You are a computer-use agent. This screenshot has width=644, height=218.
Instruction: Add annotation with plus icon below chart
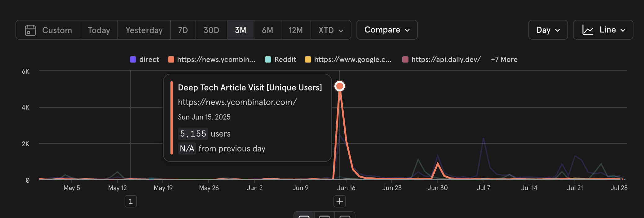click(x=340, y=201)
